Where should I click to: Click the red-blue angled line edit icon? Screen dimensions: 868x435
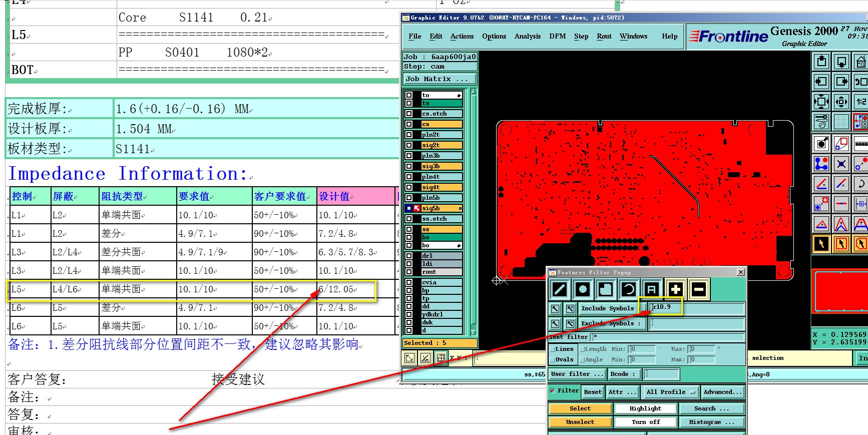(821, 184)
